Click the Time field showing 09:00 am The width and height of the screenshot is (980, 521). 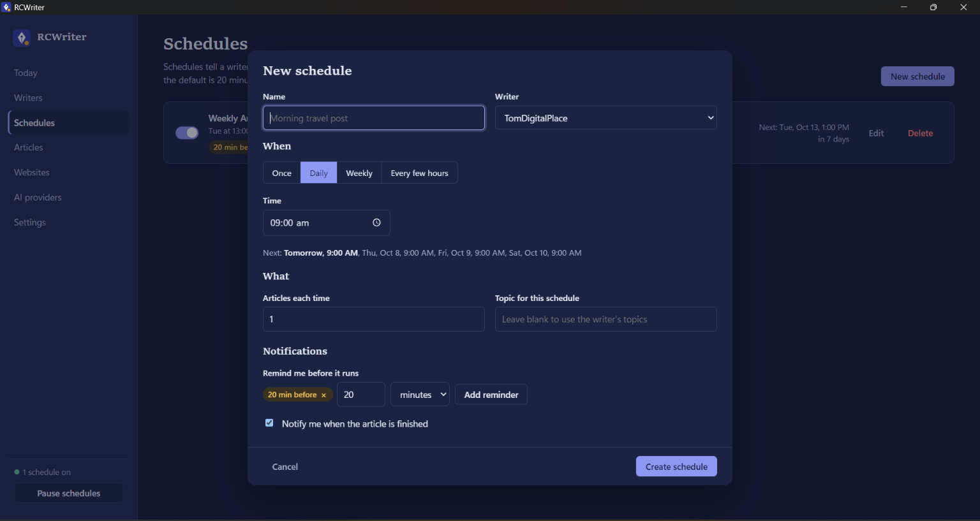pos(327,223)
